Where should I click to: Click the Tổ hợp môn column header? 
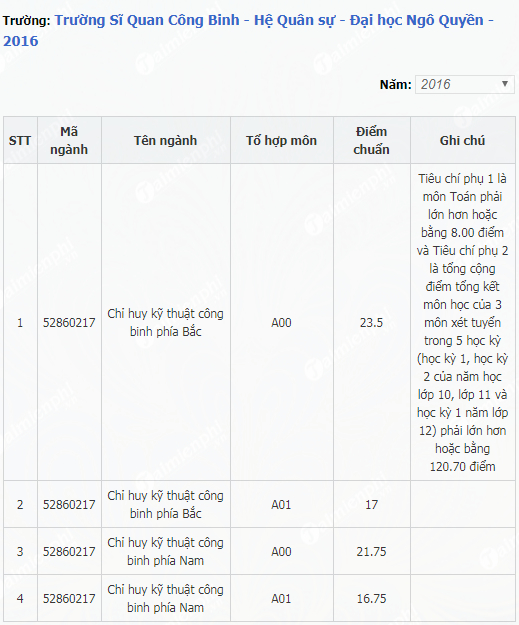click(x=282, y=140)
